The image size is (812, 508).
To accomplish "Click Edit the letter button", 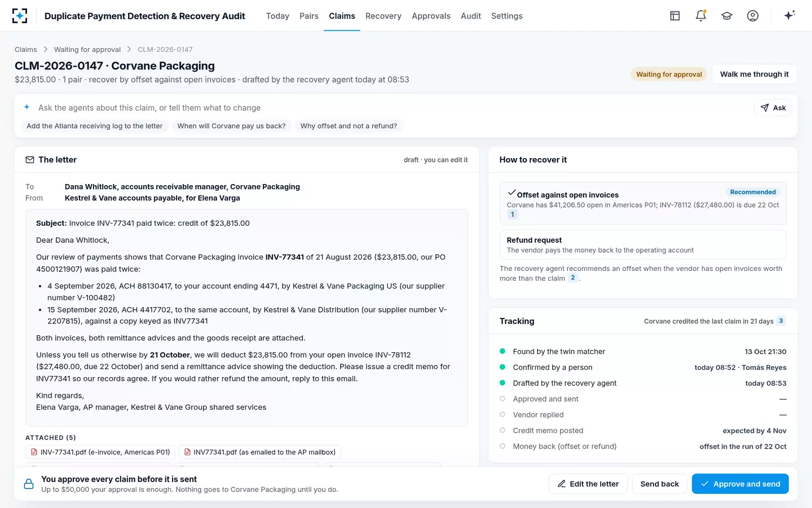I will click(588, 484).
